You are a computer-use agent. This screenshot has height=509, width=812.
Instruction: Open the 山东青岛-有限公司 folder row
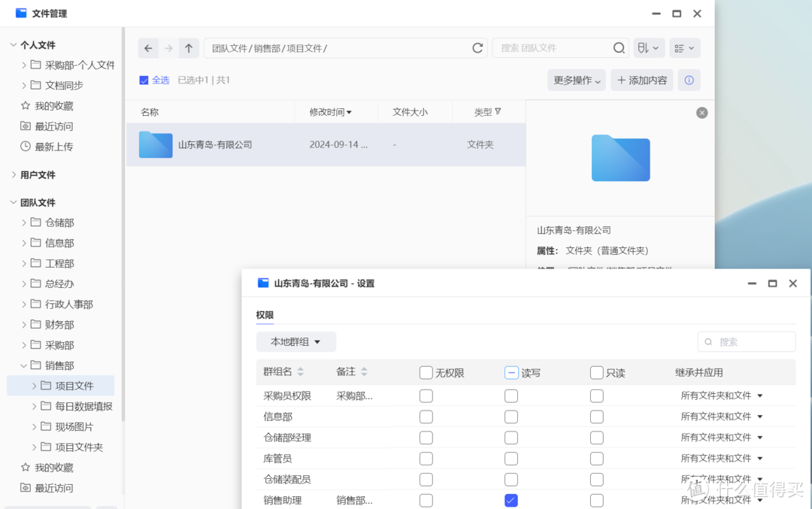pyautogui.click(x=215, y=144)
